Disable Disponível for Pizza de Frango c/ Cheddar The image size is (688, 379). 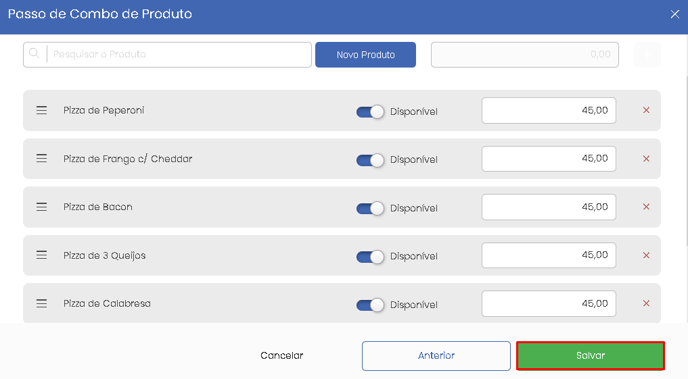[370, 160]
